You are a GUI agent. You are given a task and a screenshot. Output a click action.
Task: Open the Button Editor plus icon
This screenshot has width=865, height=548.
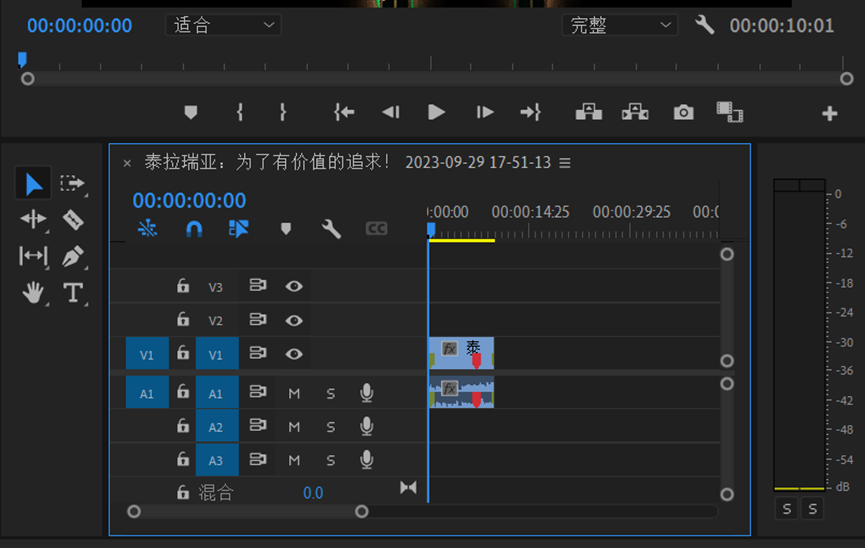click(x=829, y=113)
